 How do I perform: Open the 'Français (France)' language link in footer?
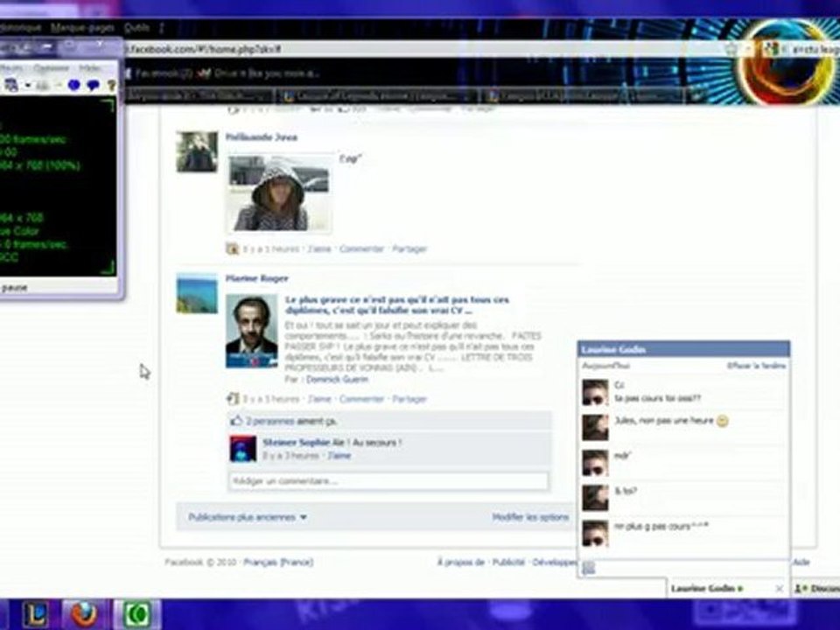coord(278,562)
